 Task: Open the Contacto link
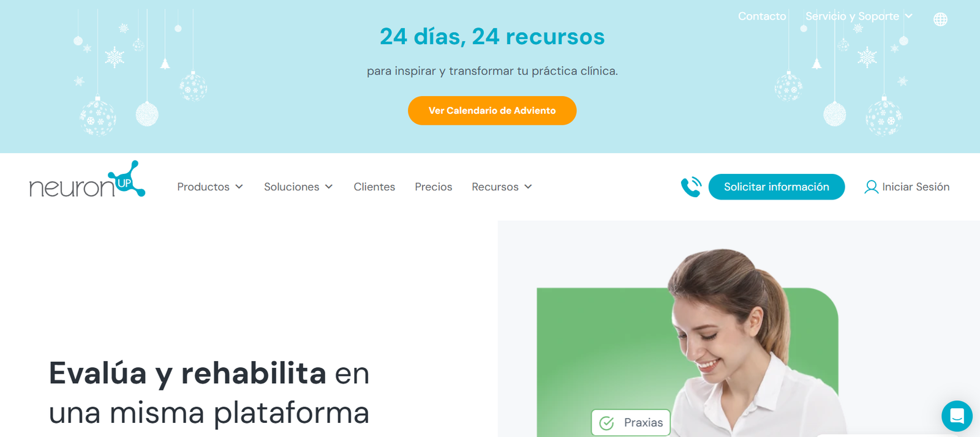762,17
